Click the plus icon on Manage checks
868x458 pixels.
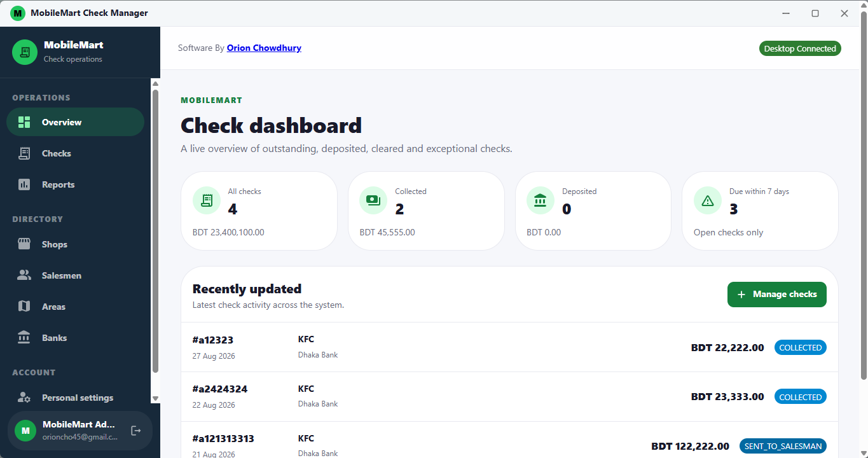click(x=741, y=295)
